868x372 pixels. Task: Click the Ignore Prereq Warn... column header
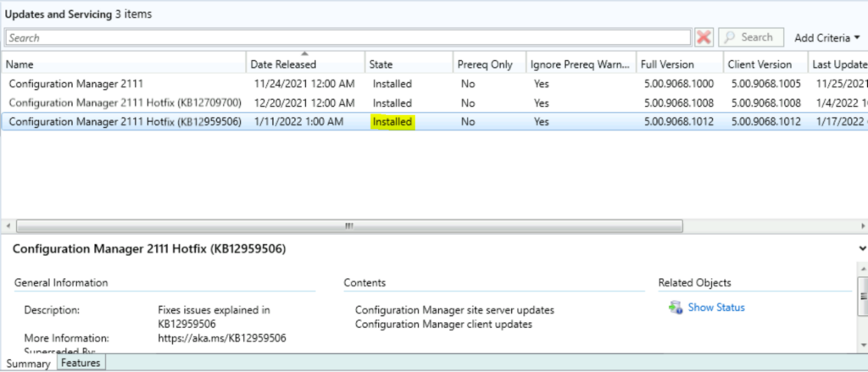pyautogui.click(x=581, y=64)
